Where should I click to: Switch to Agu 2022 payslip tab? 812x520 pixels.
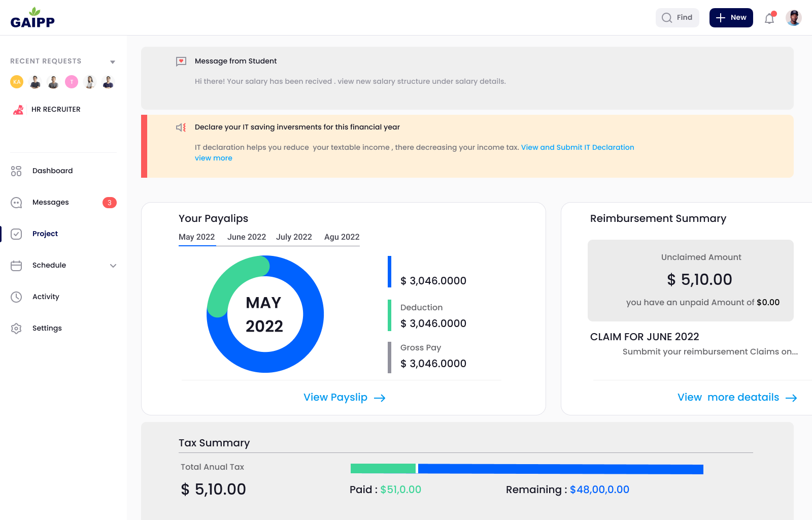pyautogui.click(x=342, y=237)
